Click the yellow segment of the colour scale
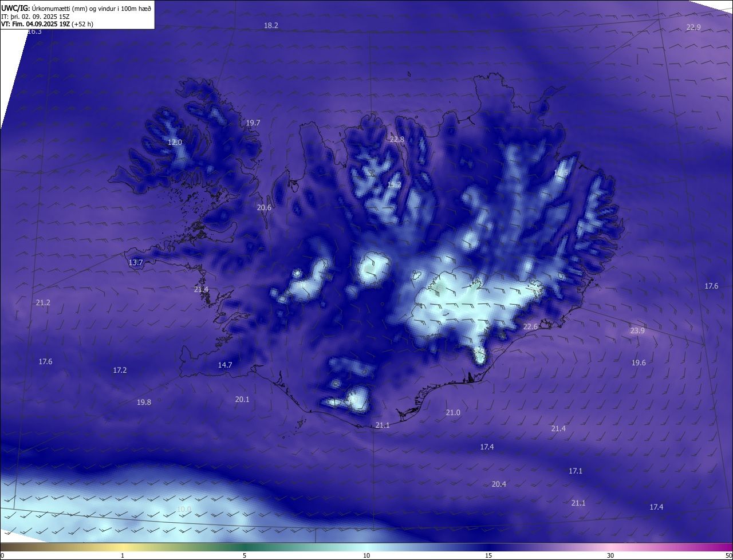 click(123, 547)
